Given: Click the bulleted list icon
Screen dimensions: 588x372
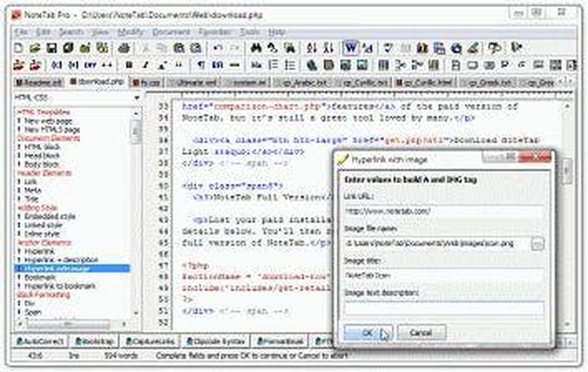Looking at the screenshot, I should (x=290, y=65).
